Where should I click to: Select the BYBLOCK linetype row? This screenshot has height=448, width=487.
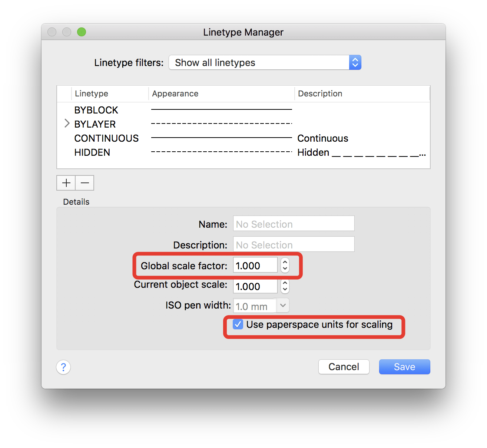96,110
